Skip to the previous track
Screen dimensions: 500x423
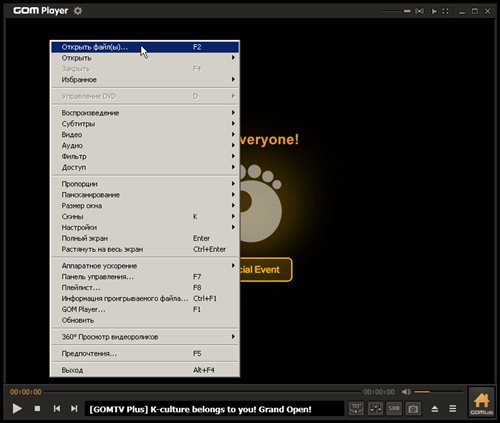pyautogui.click(x=57, y=408)
